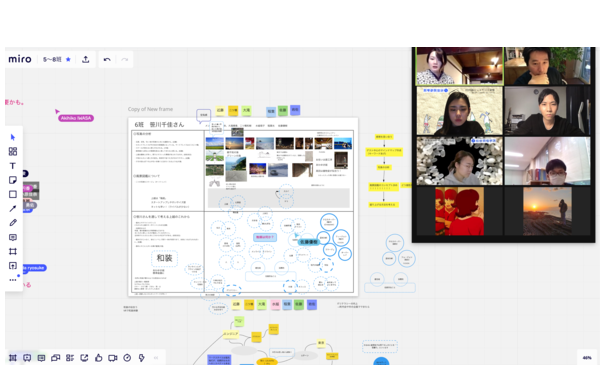Open the templates tool in the left toolbar
The height and width of the screenshot is (375, 600).
click(x=13, y=151)
